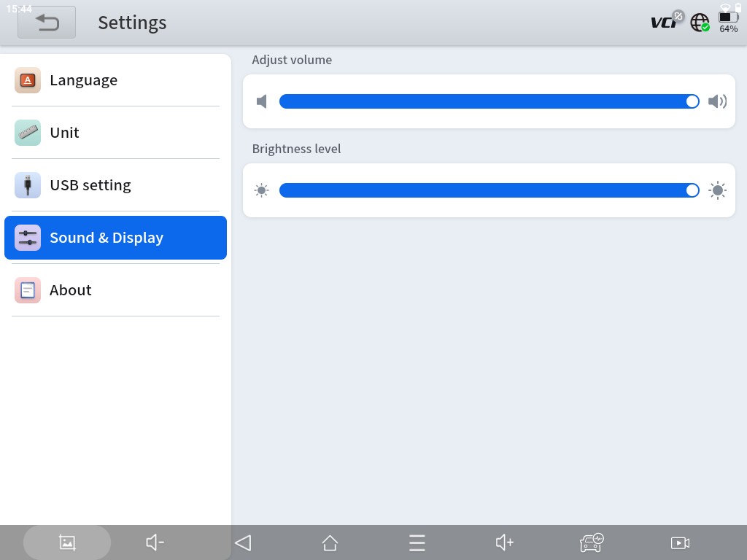Open USB setting in the sidebar
This screenshot has height=560, width=747.
click(x=115, y=185)
